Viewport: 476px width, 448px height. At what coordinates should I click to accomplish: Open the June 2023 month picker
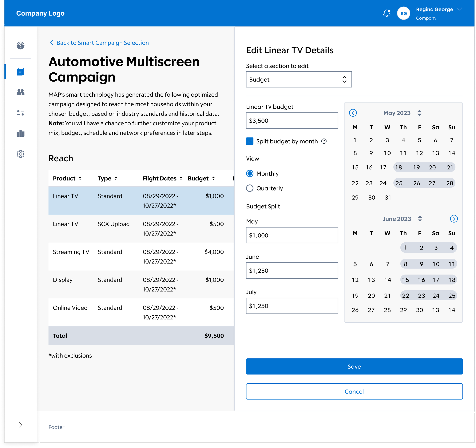(x=420, y=219)
